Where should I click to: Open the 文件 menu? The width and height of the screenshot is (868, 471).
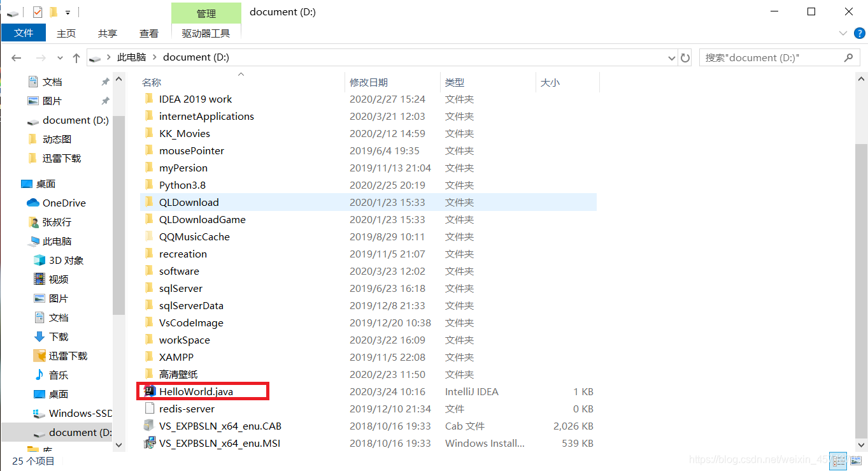click(x=24, y=33)
